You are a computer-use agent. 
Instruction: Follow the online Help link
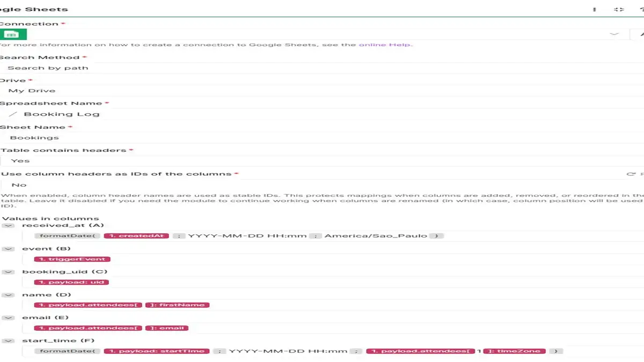tap(385, 45)
